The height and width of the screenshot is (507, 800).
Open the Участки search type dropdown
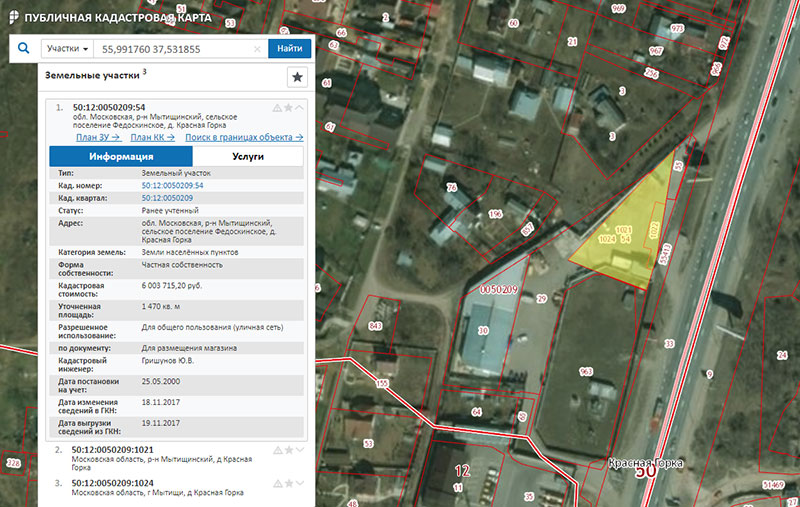68,48
